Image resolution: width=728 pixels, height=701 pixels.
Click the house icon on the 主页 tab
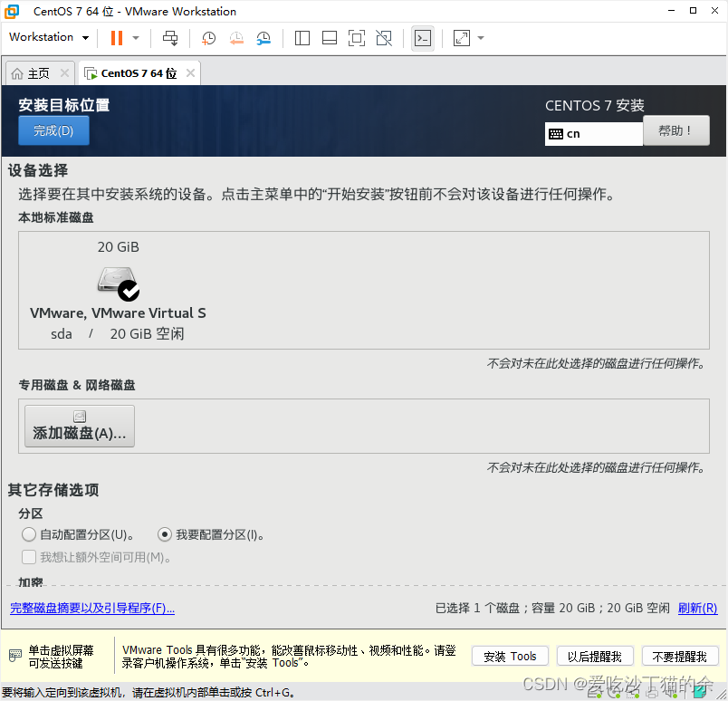[16, 73]
